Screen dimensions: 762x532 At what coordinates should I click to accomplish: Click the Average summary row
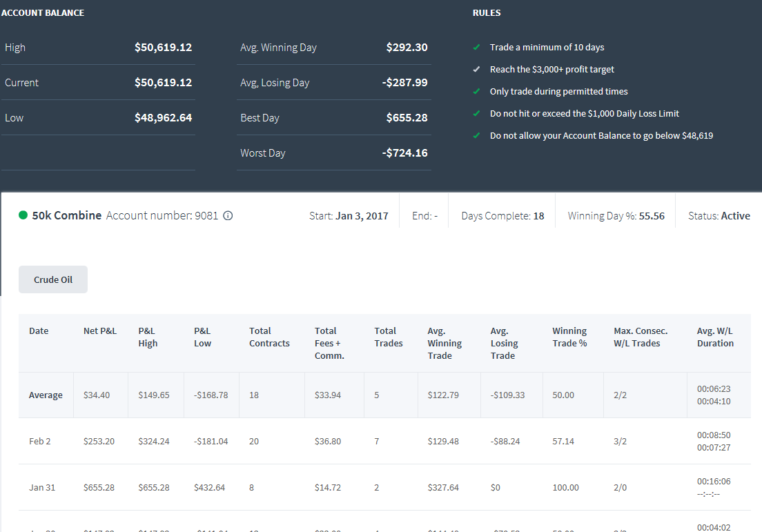coord(384,395)
